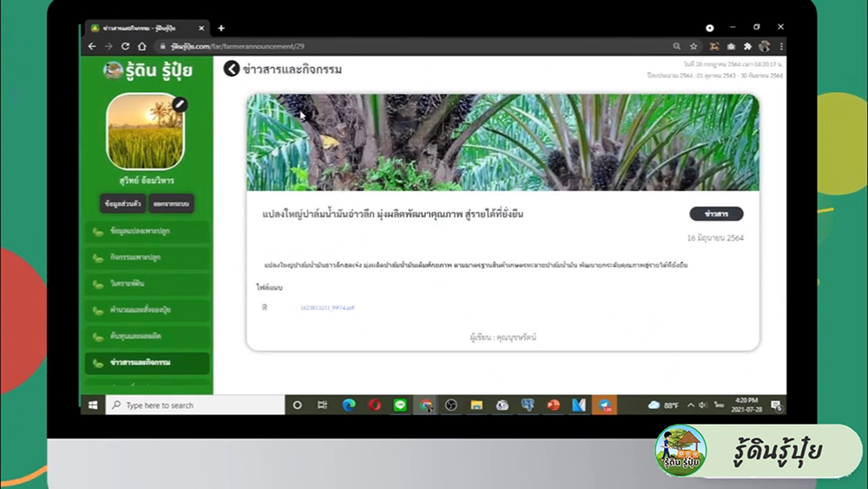Click the zoom magnifier icon in address bar

pyautogui.click(x=676, y=46)
